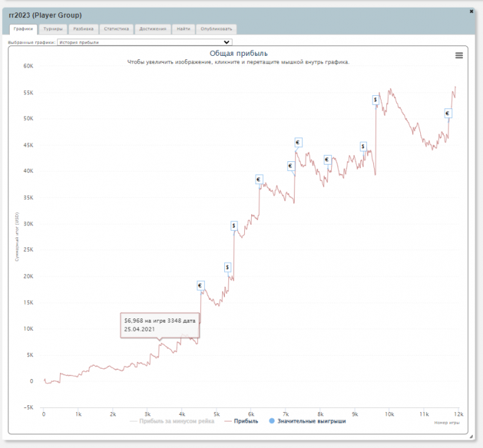
Task: Switch to the Графики tab
Action: click(x=23, y=29)
